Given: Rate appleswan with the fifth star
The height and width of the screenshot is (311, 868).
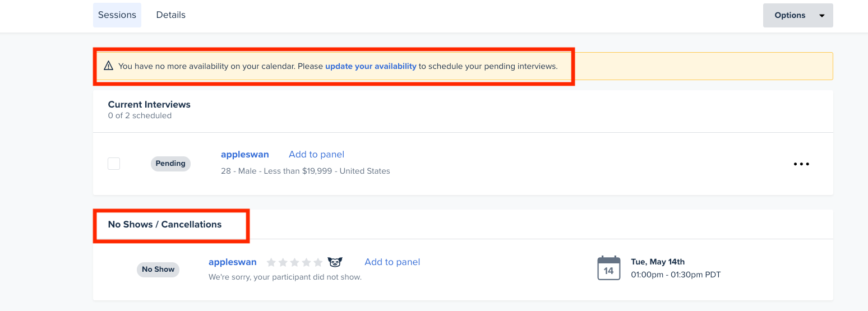Looking at the screenshot, I should point(318,262).
